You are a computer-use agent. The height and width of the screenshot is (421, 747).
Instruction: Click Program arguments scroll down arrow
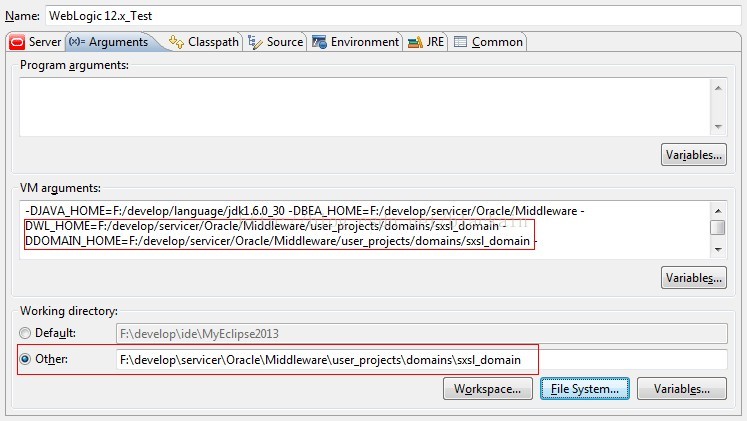[718, 127]
